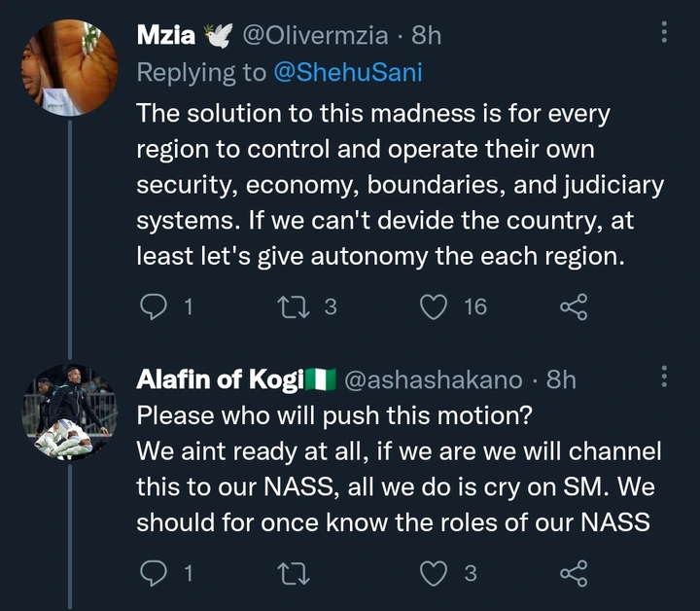
Task: Open more options on Alafin of Kogi's tweet
Action: tap(665, 377)
